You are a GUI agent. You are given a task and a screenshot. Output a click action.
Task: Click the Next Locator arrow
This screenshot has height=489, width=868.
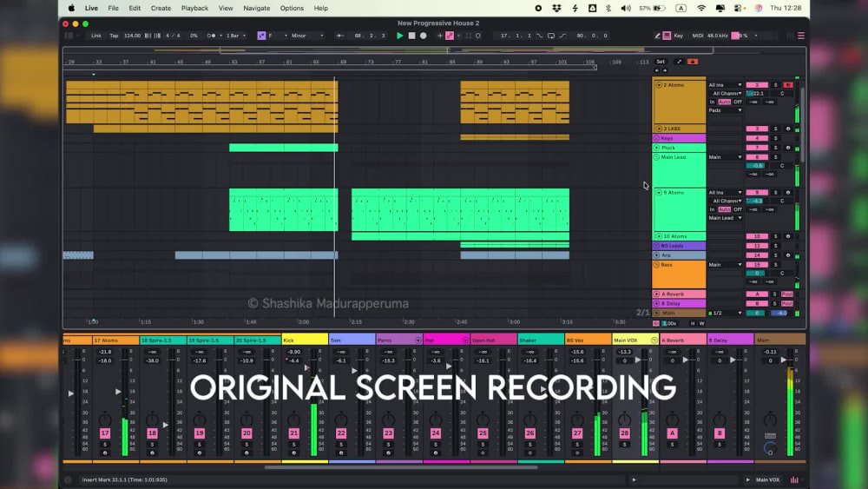pyautogui.click(x=664, y=70)
